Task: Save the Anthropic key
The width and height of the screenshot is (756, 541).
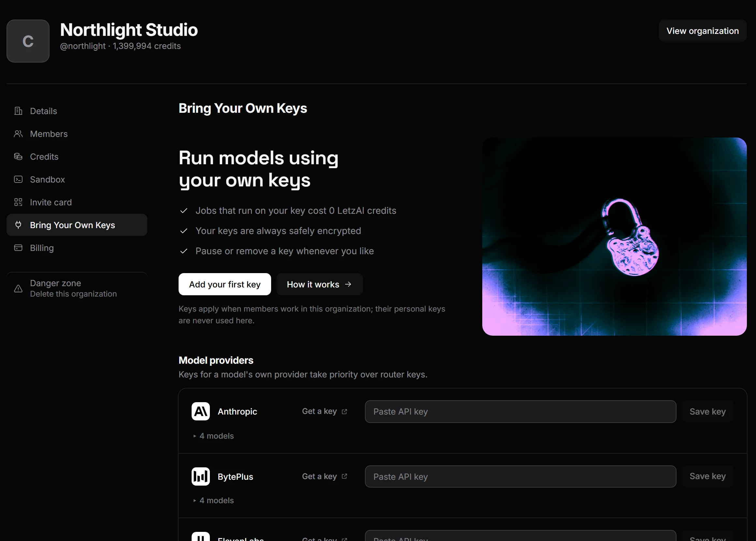Action: pyautogui.click(x=707, y=412)
